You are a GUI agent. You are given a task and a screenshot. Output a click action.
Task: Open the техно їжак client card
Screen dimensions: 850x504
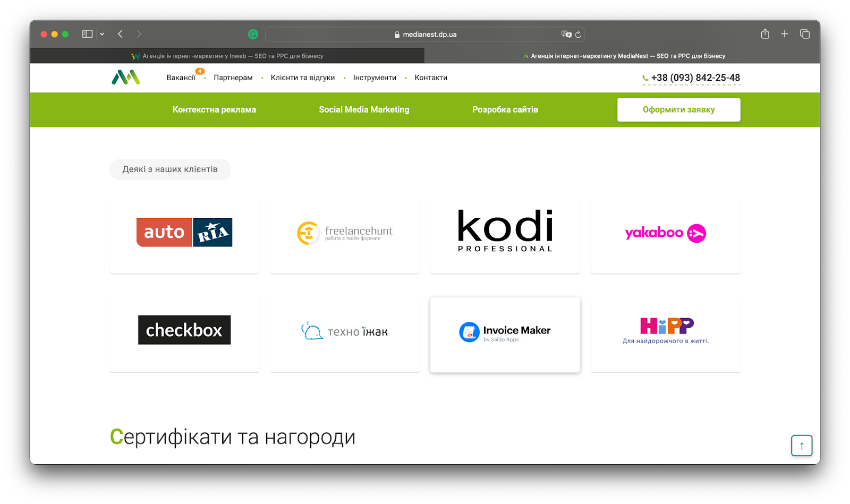pyautogui.click(x=345, y=334)
